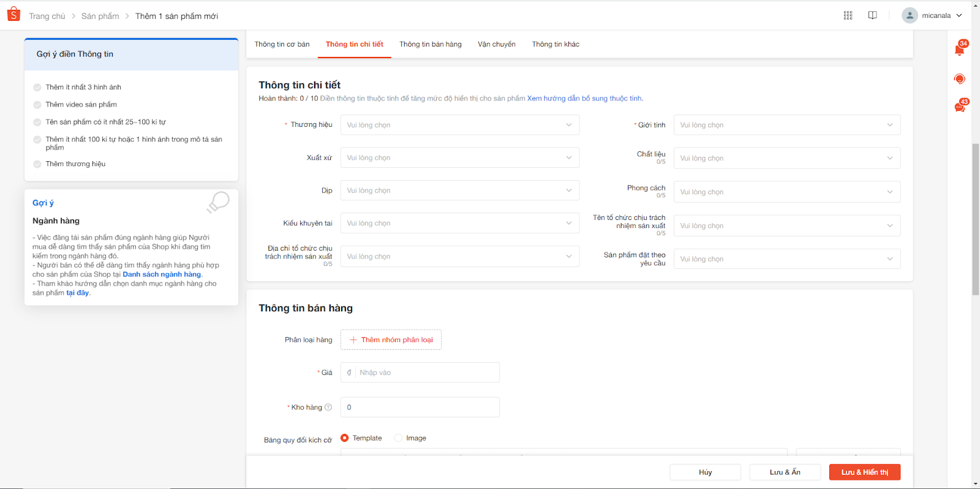
Task: Select the Template radio option
Action: [345, 438]
